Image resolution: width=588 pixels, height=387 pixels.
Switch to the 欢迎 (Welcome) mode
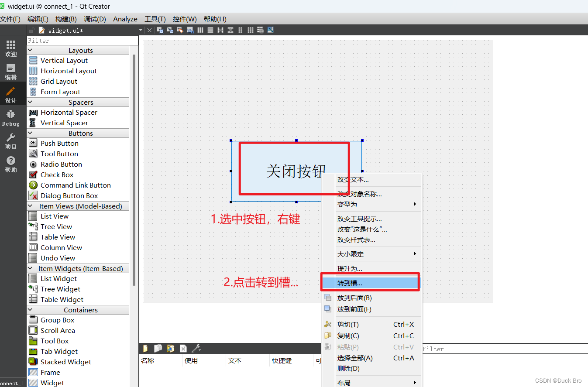pos(11,48)
